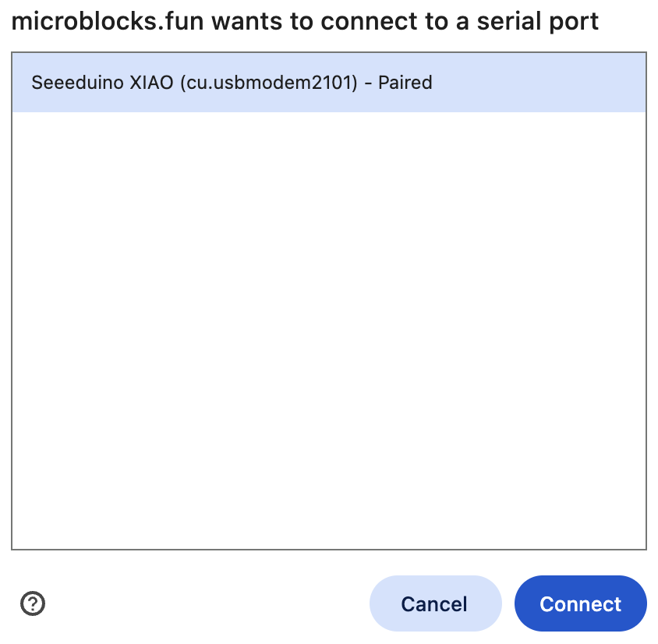Click the Paired status label
Screen dimensions: 658x644
pos(405,83)
